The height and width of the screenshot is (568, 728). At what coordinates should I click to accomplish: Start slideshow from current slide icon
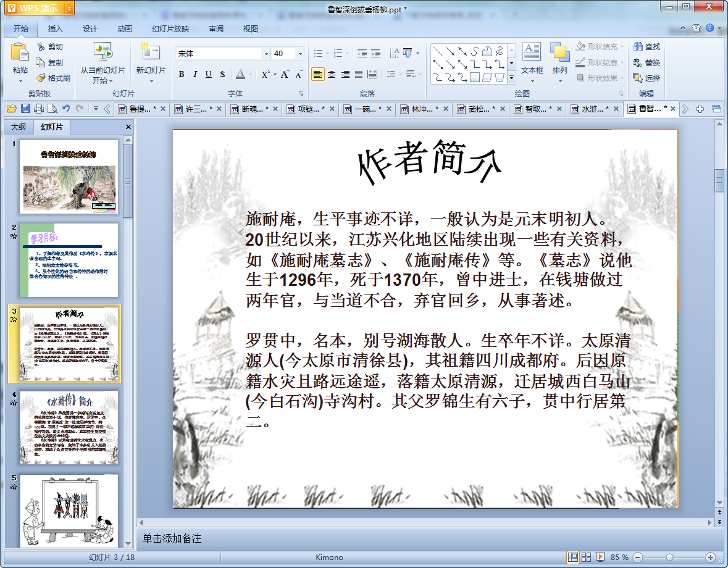tap(103, 52)
